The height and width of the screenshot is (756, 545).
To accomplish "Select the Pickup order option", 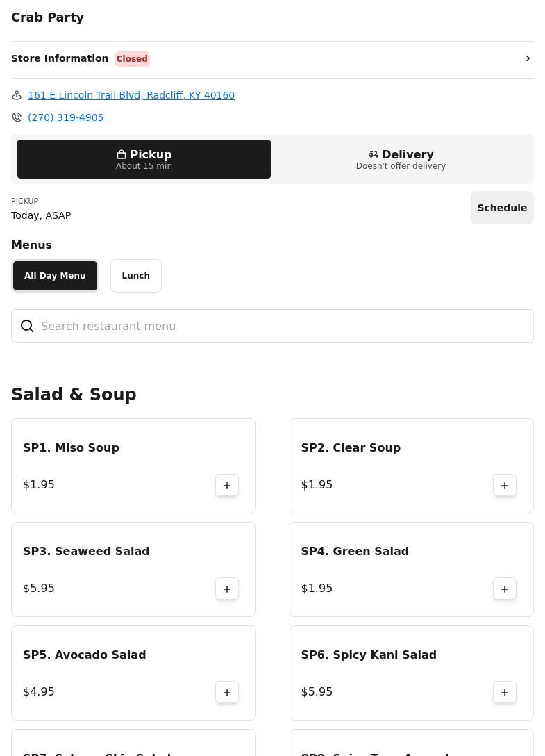I will pyautogui.click(x=144, y=159).
